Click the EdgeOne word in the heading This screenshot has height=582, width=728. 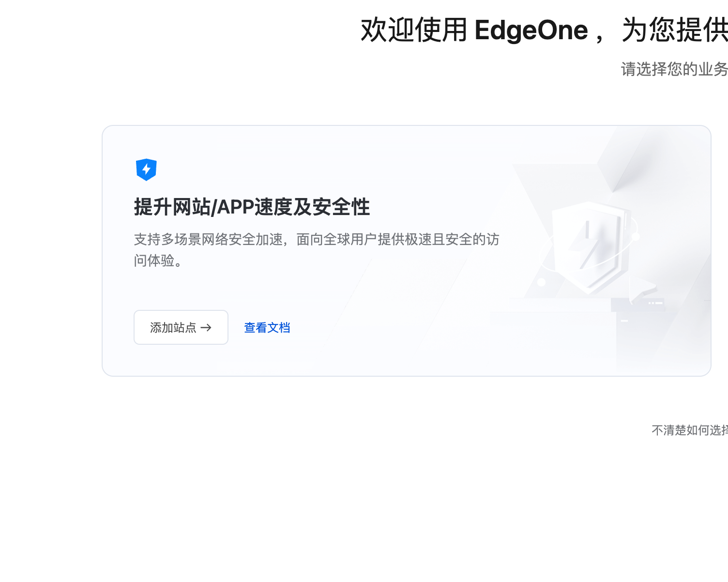pyautogui.click(x=531, y=30)
